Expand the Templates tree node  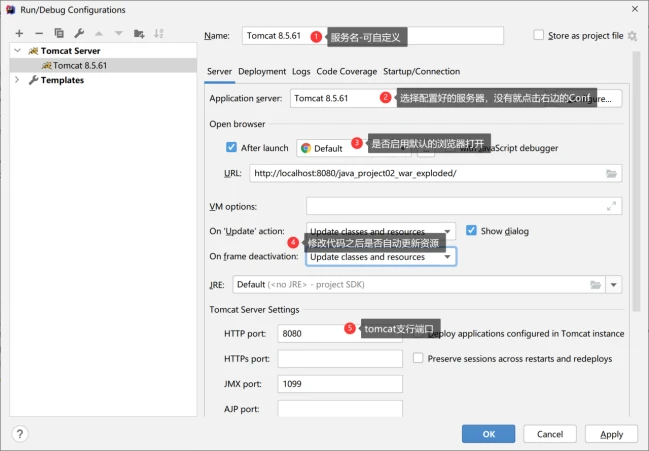(17, 79)
